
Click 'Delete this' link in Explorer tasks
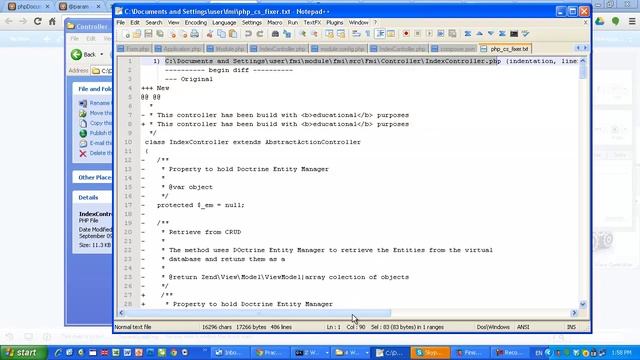pyautogui.click(x=96, y=153)
